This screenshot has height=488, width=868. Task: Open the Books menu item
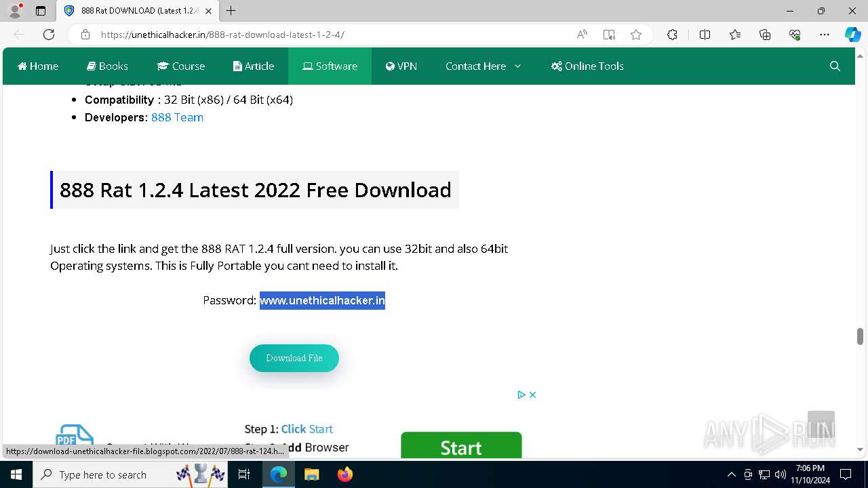pyautogui.click(x=107, y=66)
